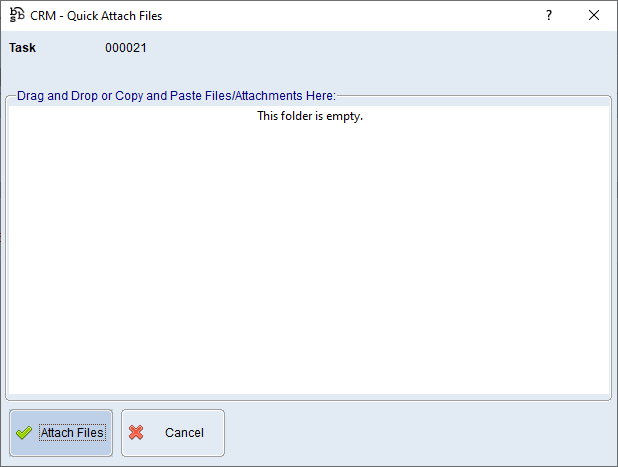Click the "CRM - Quick Attach Files" title text
This screenshot has width=618, height=467.
96,16
